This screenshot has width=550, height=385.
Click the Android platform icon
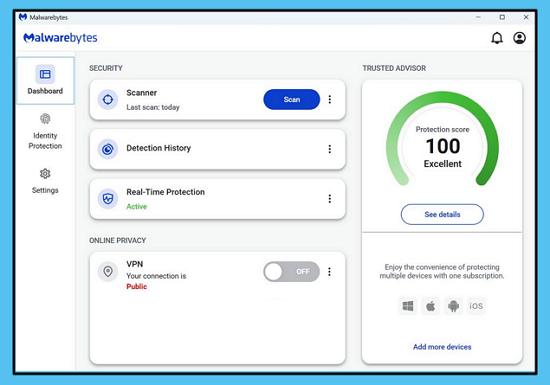click(x=454, y=306)
